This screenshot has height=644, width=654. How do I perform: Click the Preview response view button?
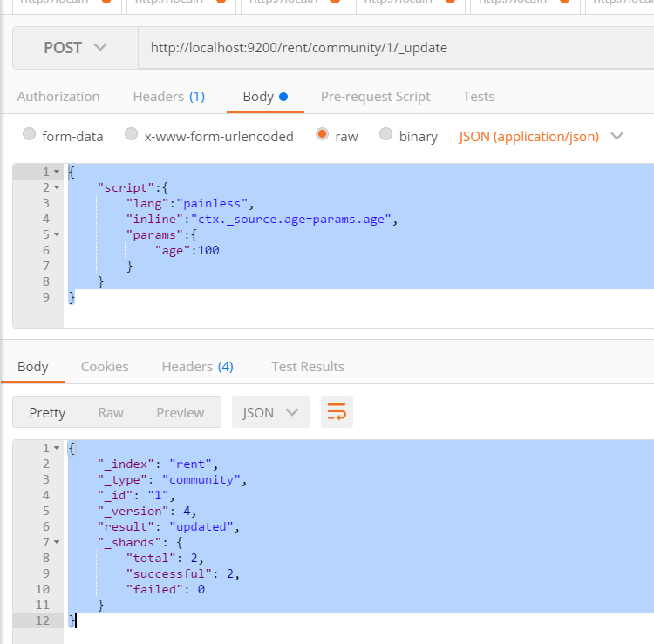coord(180,412)
